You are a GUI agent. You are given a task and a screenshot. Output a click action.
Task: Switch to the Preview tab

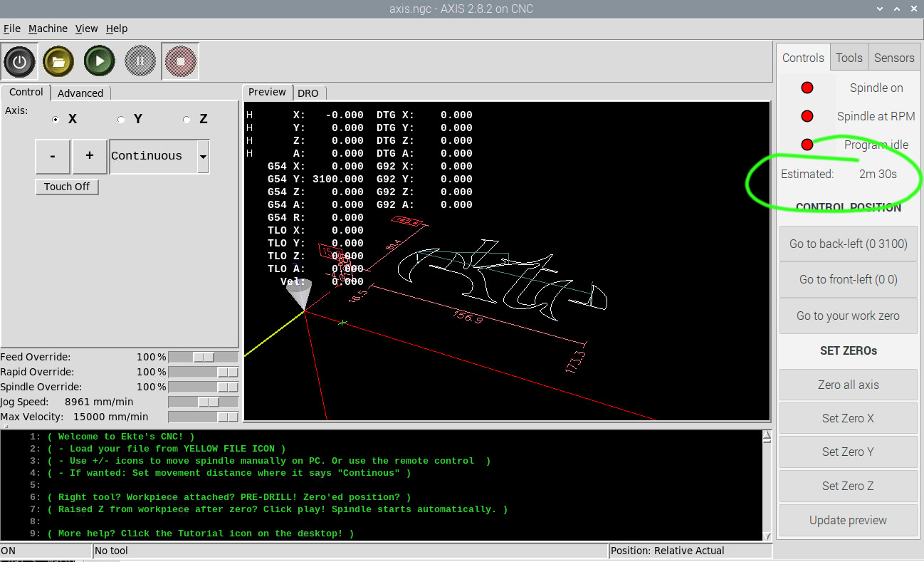point(267,92)
